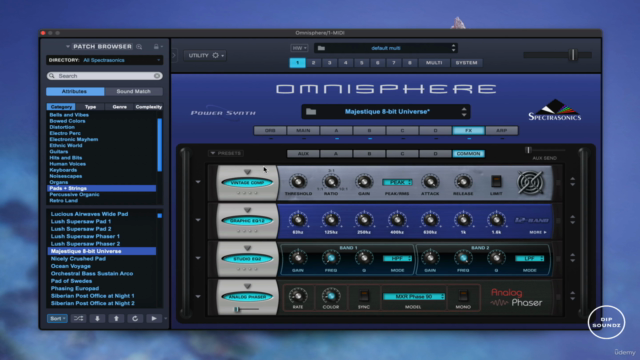Open the Peak/RMS mode dropdown
The width and height of the screenshot is (640, 360).
pos(397,182)
